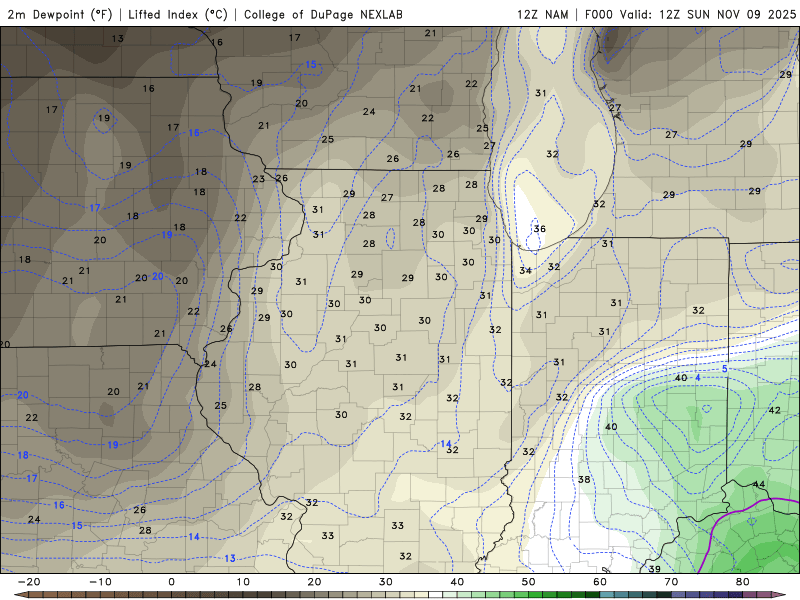
Task: Click the black "23" dewpoint value on the map
Action: point(259,179)
